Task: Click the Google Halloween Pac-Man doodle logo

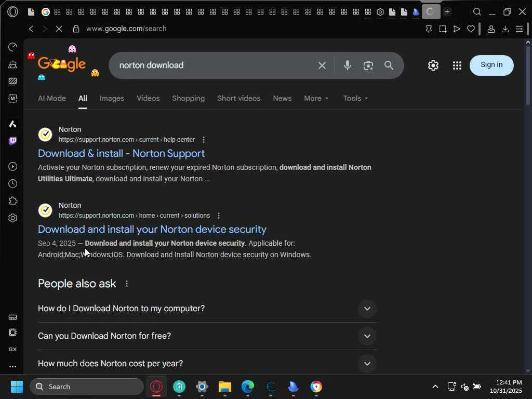Action: (x=62, y=63)
